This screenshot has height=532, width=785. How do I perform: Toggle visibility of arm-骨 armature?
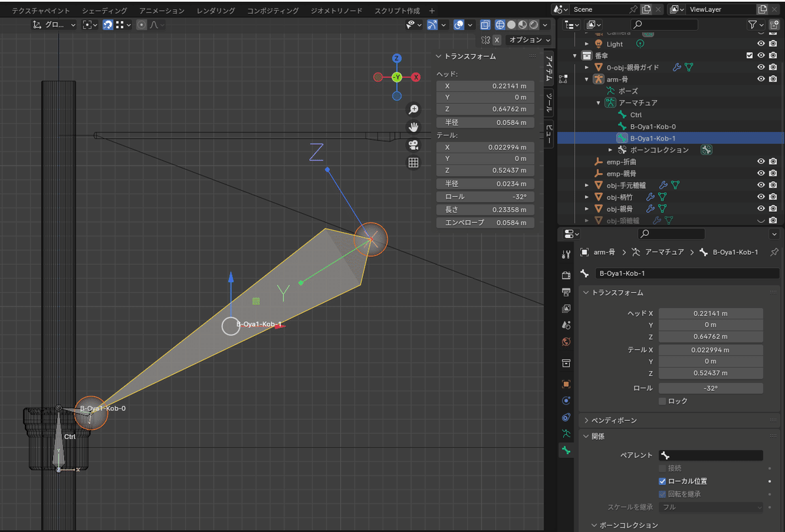click(x=761, y=79)
